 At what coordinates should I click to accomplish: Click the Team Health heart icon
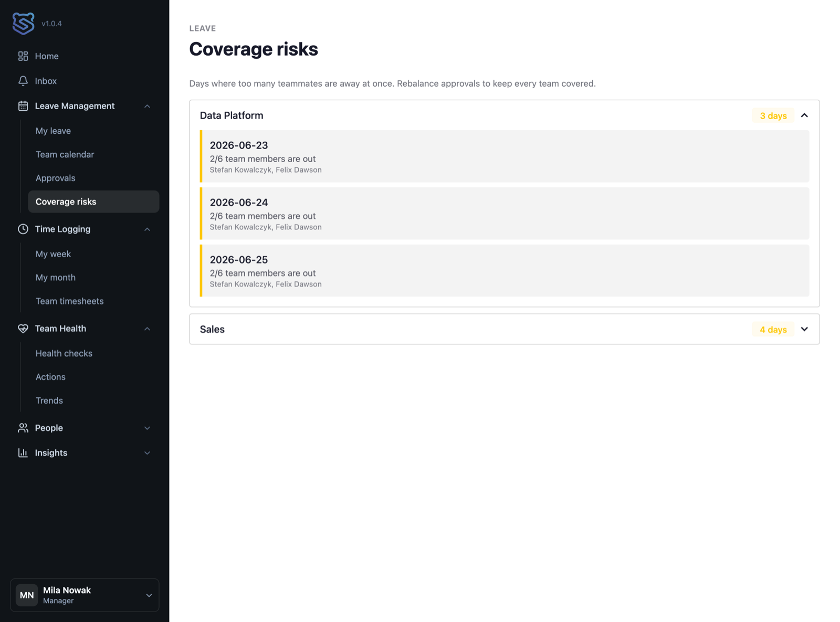[23, 329]
